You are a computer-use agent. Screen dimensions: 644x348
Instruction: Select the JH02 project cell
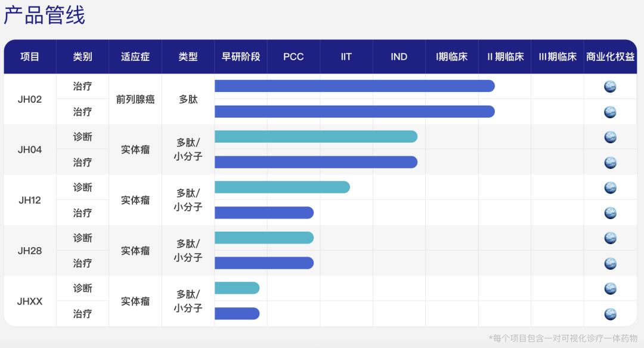pyautogui.click(x=30, y=99)
